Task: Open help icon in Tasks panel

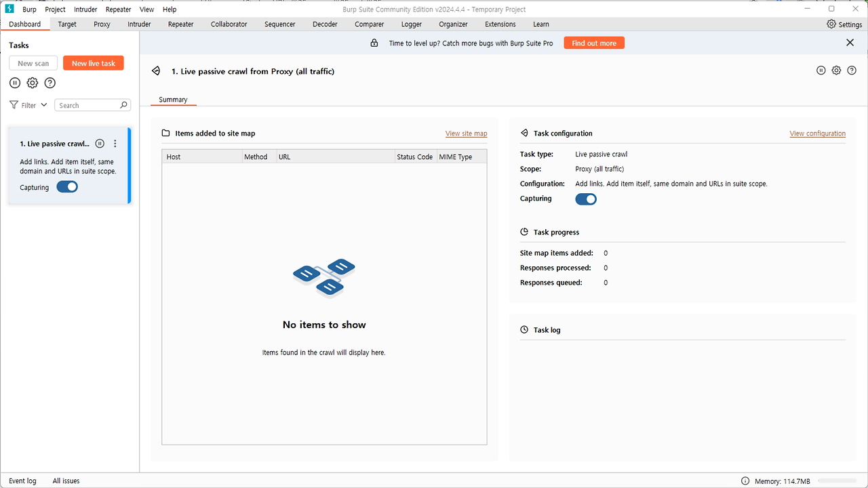Action: point(50,83)
